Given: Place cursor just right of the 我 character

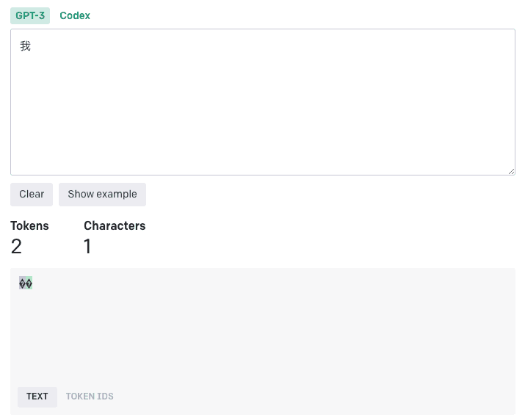Looking at the screenshot, I should click(x=33, y=46).
